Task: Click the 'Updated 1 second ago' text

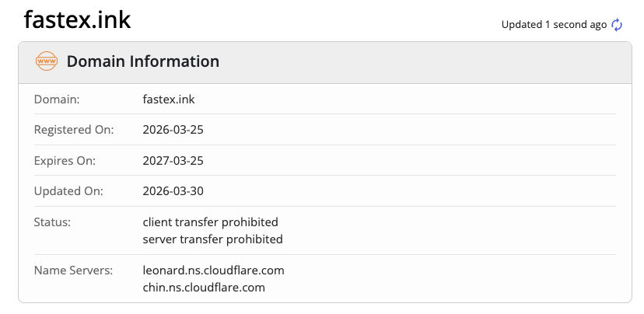Action: [554, 25]
